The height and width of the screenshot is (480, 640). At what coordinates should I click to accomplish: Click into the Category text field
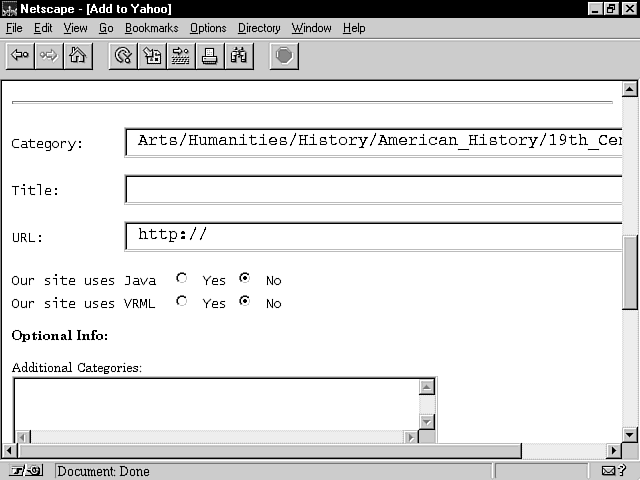373,142
